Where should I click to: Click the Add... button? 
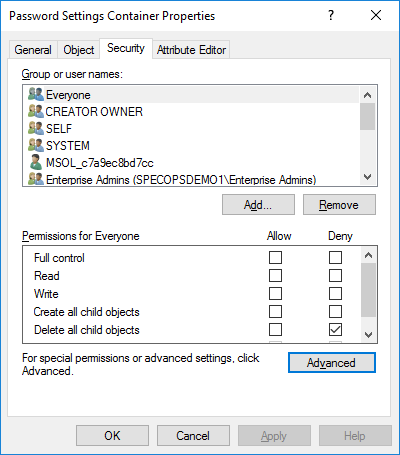(x=258, y=205)
